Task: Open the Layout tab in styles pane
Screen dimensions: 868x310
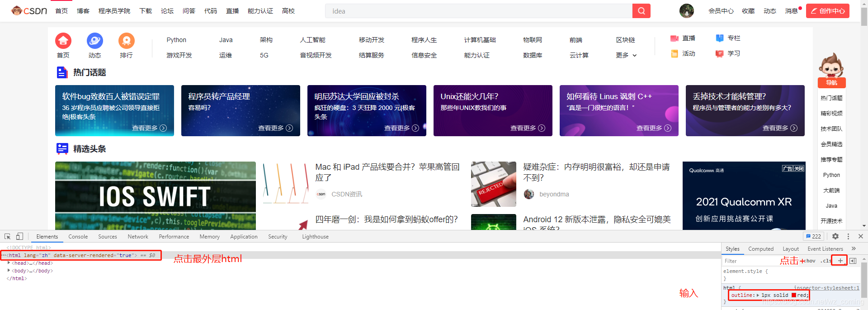Action: tap(791, 248)
